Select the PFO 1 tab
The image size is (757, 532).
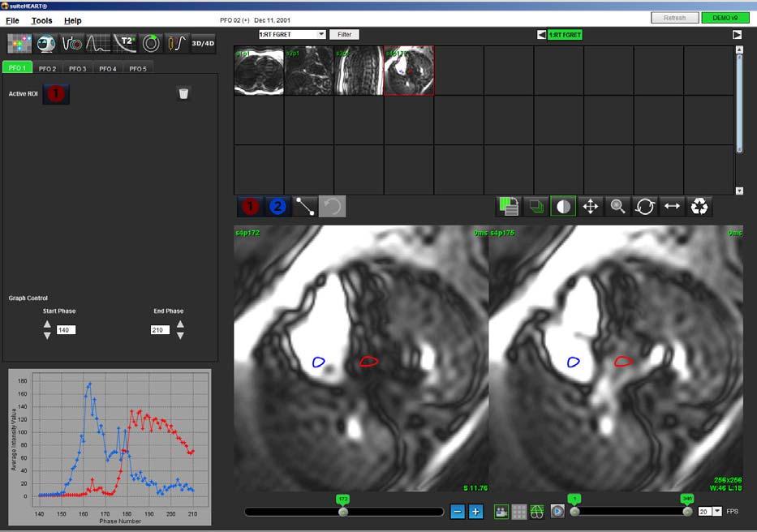(17, 68)
